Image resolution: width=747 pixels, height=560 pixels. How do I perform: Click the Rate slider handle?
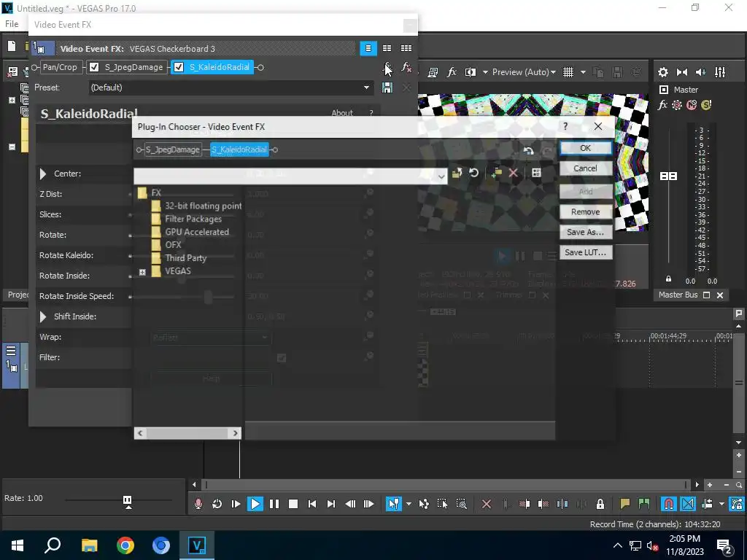(x=127, y=500)
